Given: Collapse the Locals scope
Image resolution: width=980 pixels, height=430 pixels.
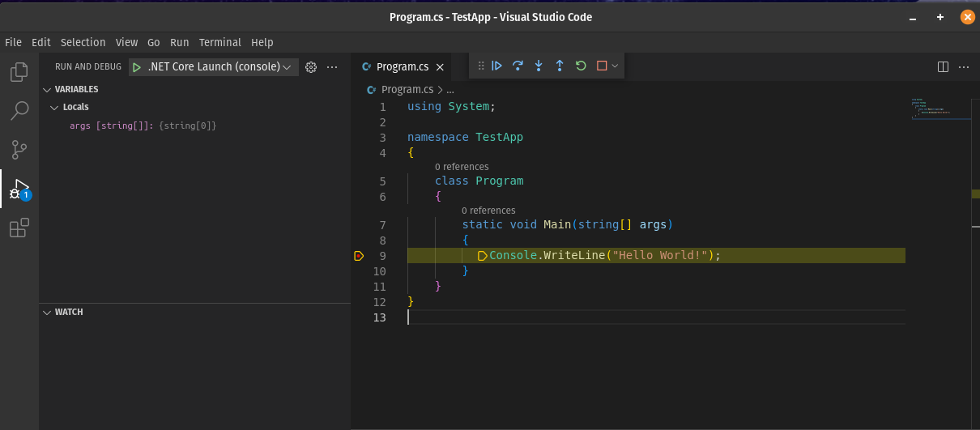Looking at the screenshot, I should (x=54, y=107).
